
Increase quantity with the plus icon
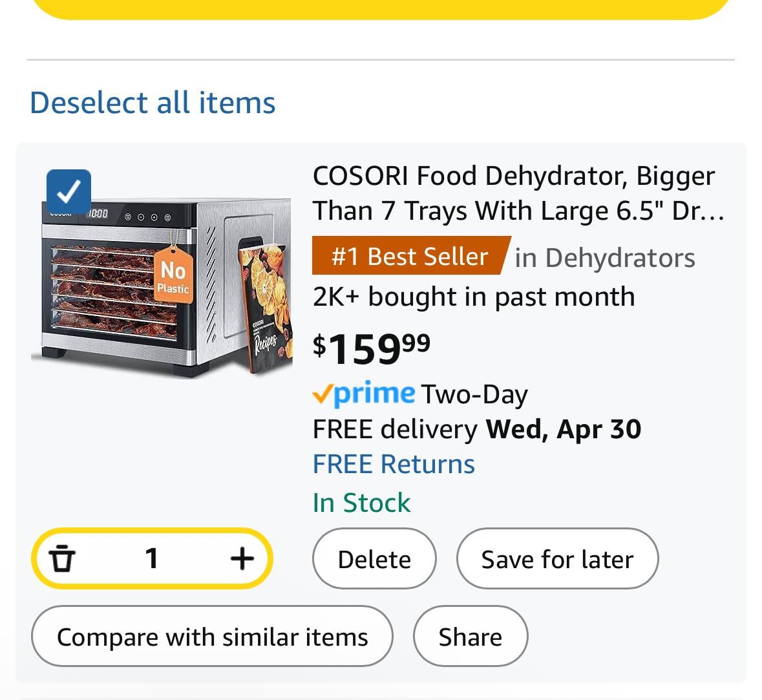(x=242, y=558)
